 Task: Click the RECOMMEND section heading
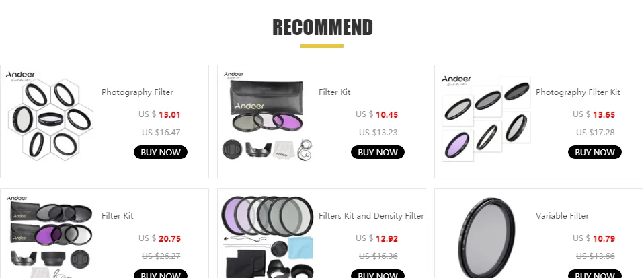click(x=323, y=28)
